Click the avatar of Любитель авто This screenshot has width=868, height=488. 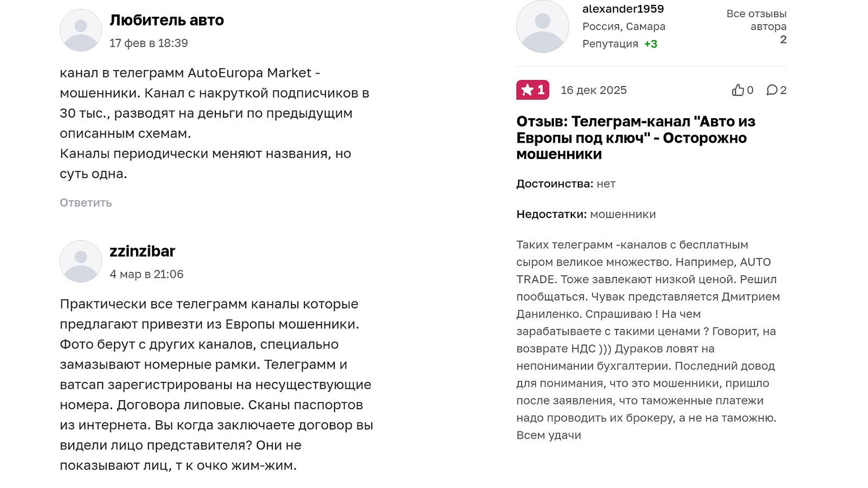(81, 30)
